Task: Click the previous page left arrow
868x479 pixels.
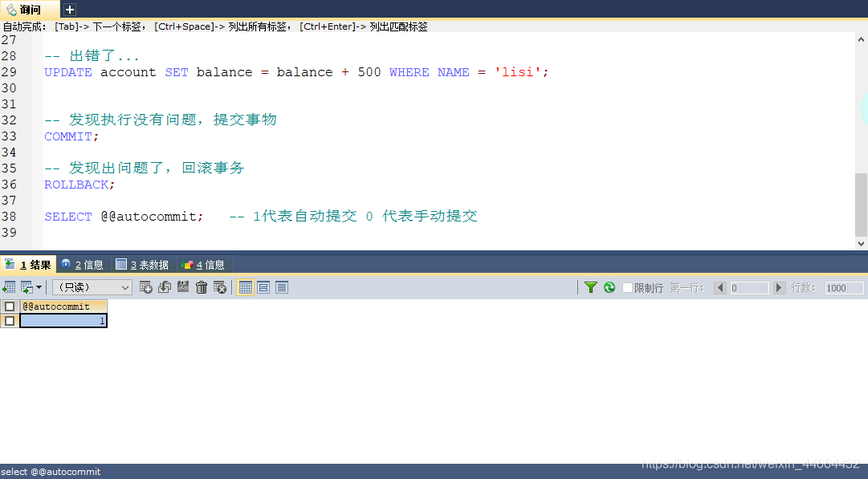Action: [x=720, y=287]
